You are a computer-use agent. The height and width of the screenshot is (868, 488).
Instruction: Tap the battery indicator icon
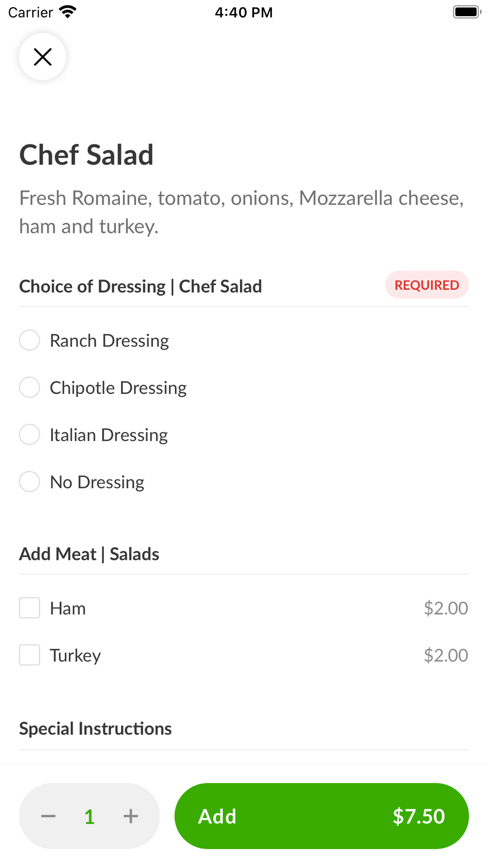[467, 12]
